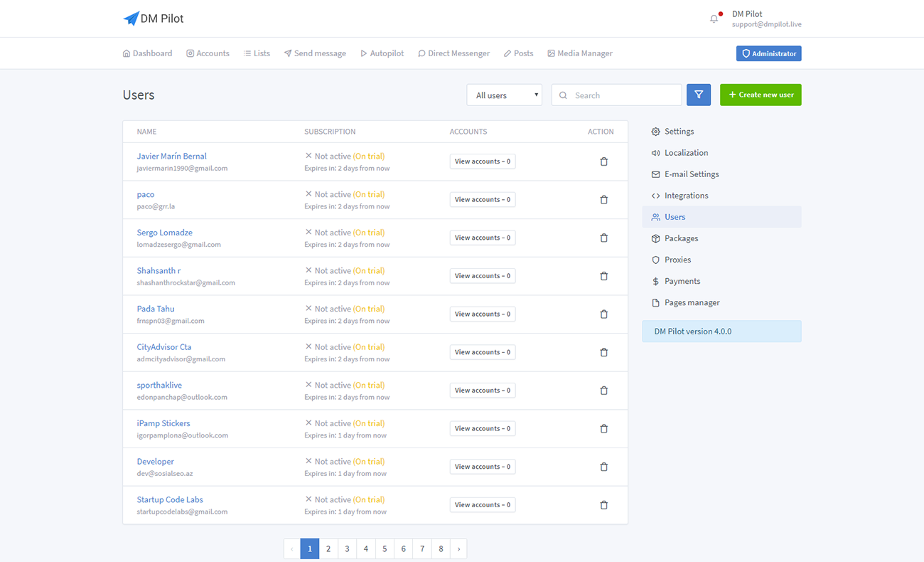Click trash icon for Shahsanth r

(604, 276)
